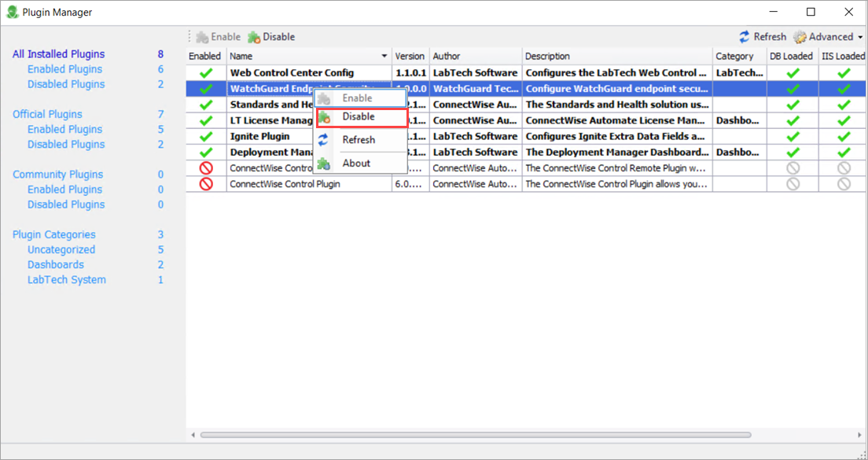Click the red prohibited icon for ConnectWise Control Plugin

point(204,182)
